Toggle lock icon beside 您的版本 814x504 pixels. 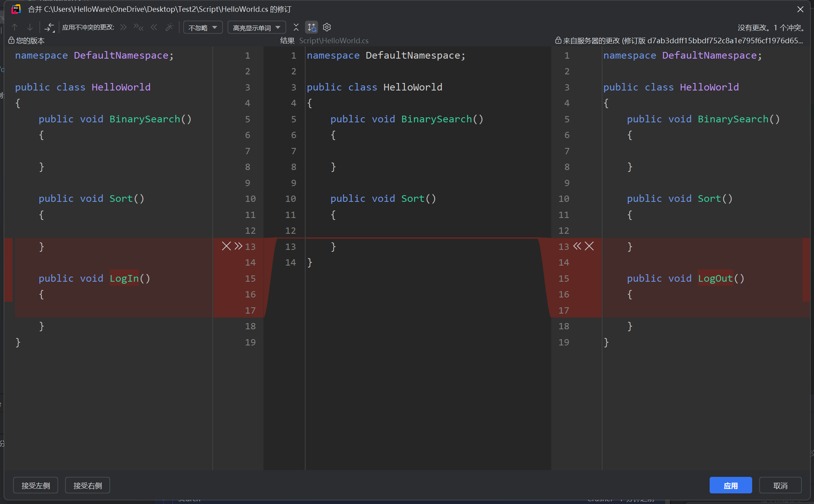11,41
